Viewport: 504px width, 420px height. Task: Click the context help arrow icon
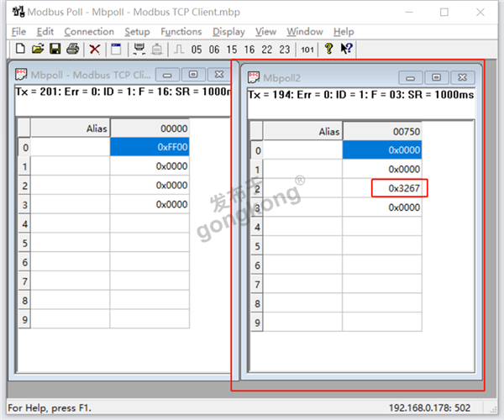pos(346,49)
